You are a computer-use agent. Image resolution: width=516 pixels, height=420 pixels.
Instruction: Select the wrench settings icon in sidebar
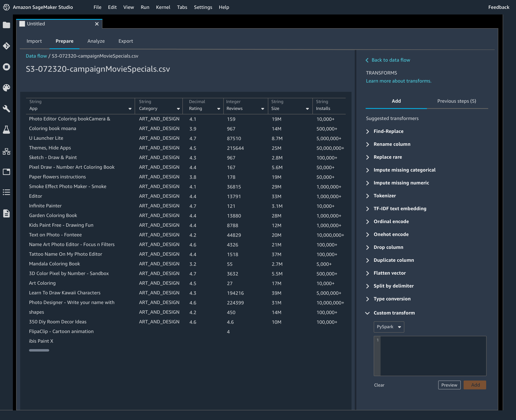(x=6, y=109)
